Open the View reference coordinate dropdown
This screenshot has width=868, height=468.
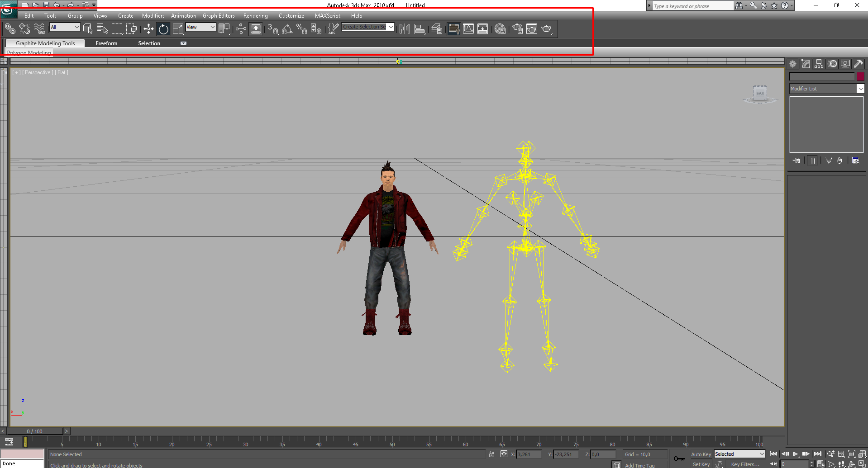200,27
